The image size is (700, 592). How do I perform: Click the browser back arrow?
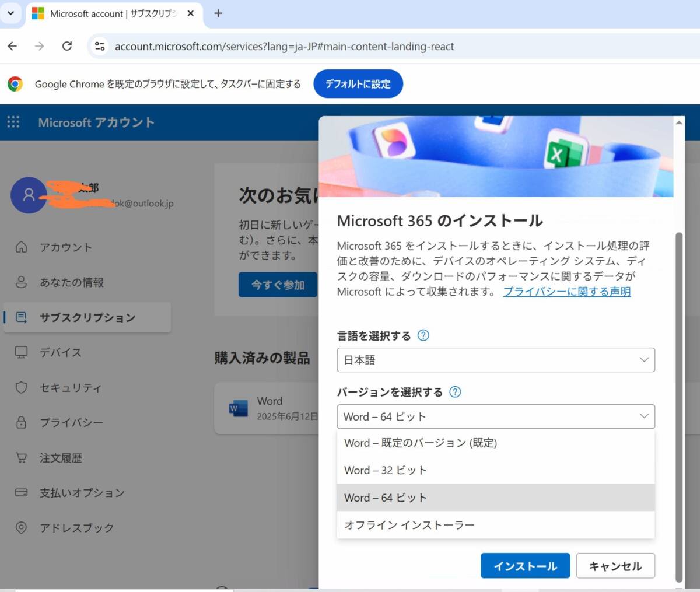point(12,46)
